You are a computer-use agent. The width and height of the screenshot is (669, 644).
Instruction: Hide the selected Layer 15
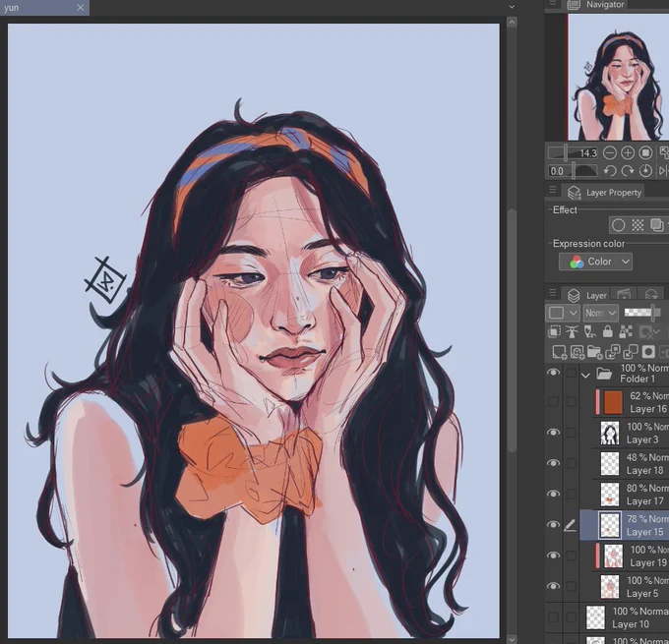[553, 525]
